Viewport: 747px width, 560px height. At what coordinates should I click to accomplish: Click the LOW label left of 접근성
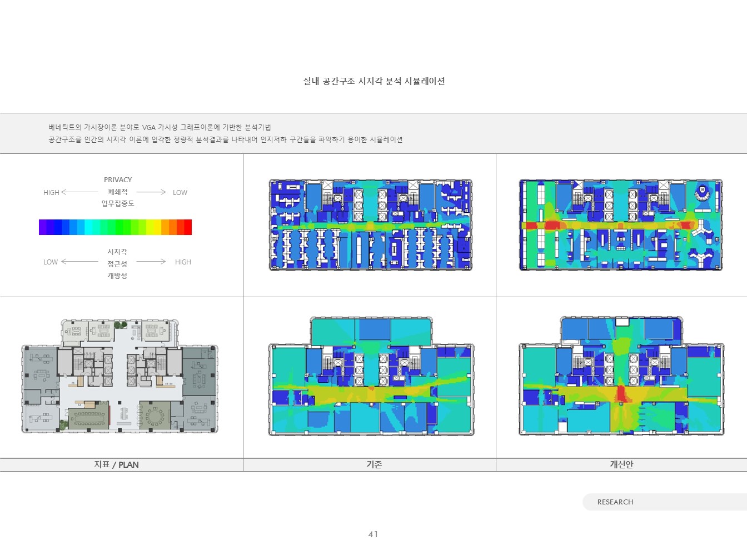pyautogui.click(x=51, y=262)
